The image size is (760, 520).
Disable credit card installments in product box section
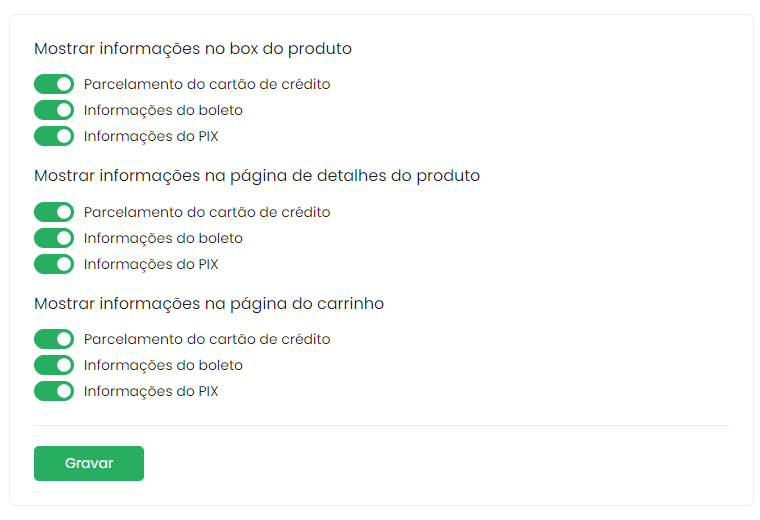(54, 84)
